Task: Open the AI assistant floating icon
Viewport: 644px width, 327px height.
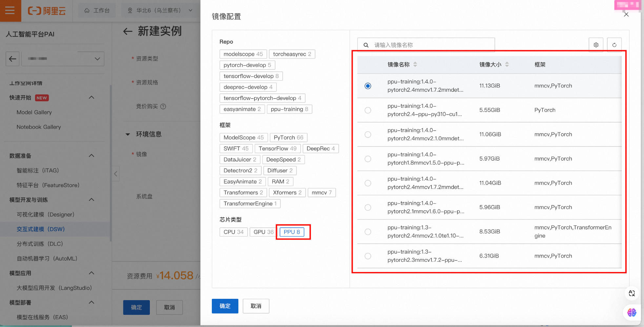Action: (632, 313)
